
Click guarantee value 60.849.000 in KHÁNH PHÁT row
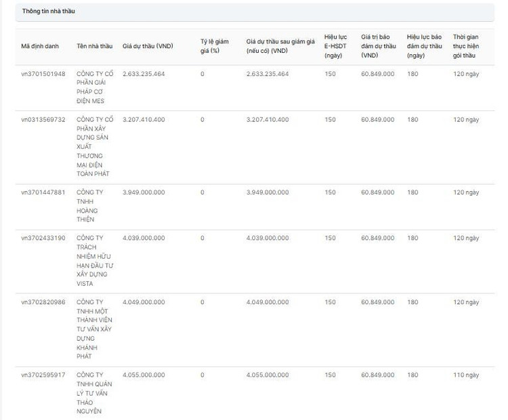pyautogui.click(x=378, y=302)
